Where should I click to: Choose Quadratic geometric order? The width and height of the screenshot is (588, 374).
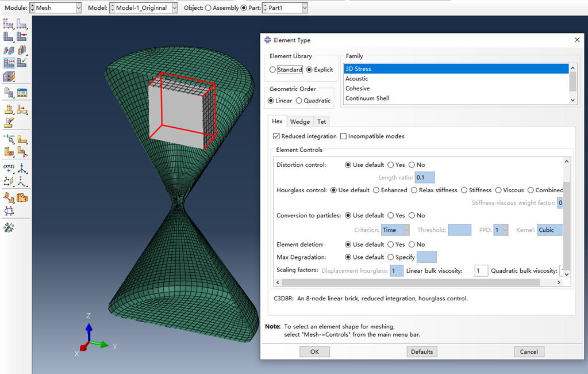(x=299, y=101)
